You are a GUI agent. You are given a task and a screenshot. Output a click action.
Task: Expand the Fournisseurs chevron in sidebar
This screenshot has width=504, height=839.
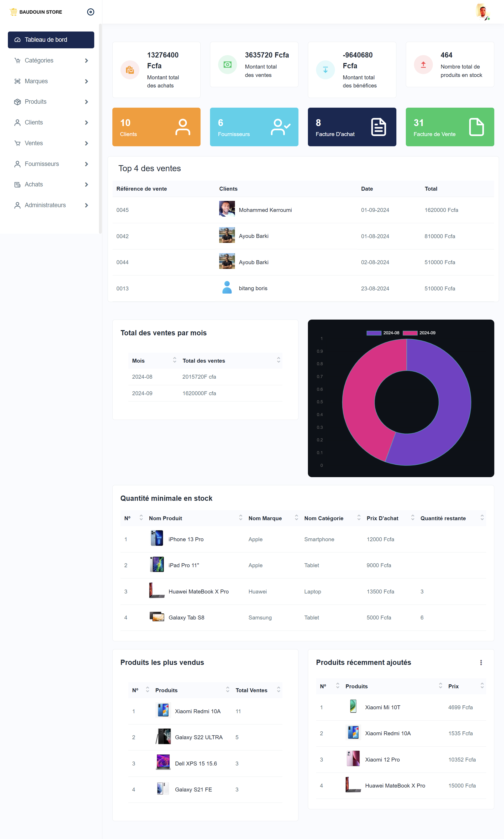tap(86, 164)
